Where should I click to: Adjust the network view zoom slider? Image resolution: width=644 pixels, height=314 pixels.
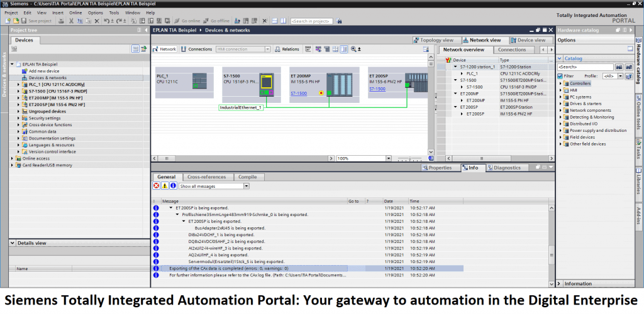[x=409, y=158]
